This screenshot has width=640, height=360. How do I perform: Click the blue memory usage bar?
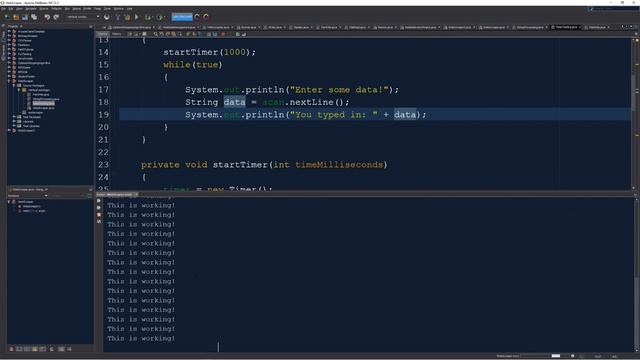coord(182,17)
